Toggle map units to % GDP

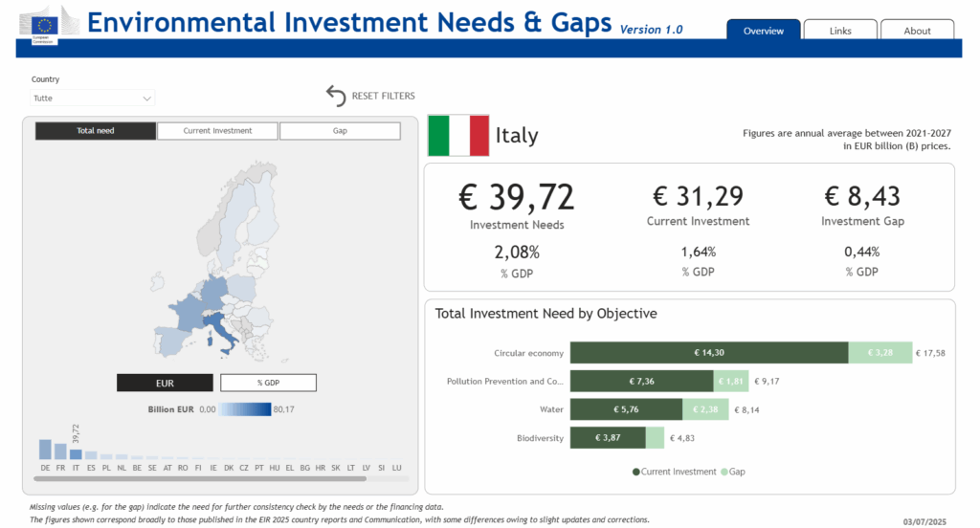coord(268,383)
